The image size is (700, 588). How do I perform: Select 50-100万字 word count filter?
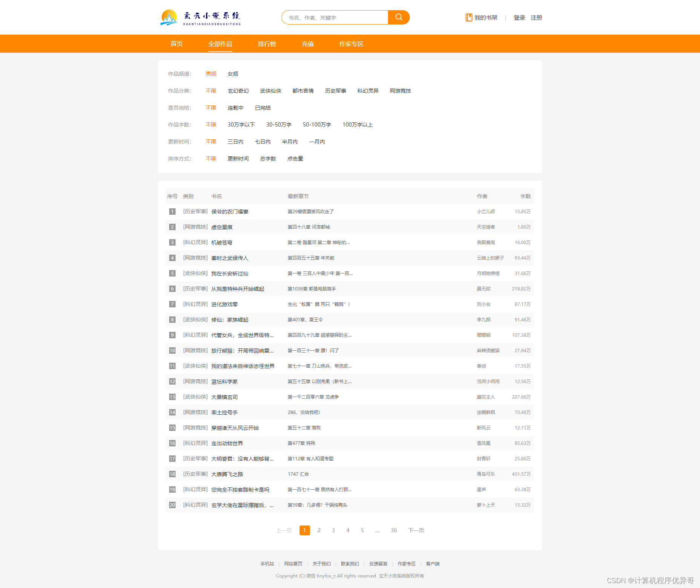pyautogui.click(x=317, y=125)
